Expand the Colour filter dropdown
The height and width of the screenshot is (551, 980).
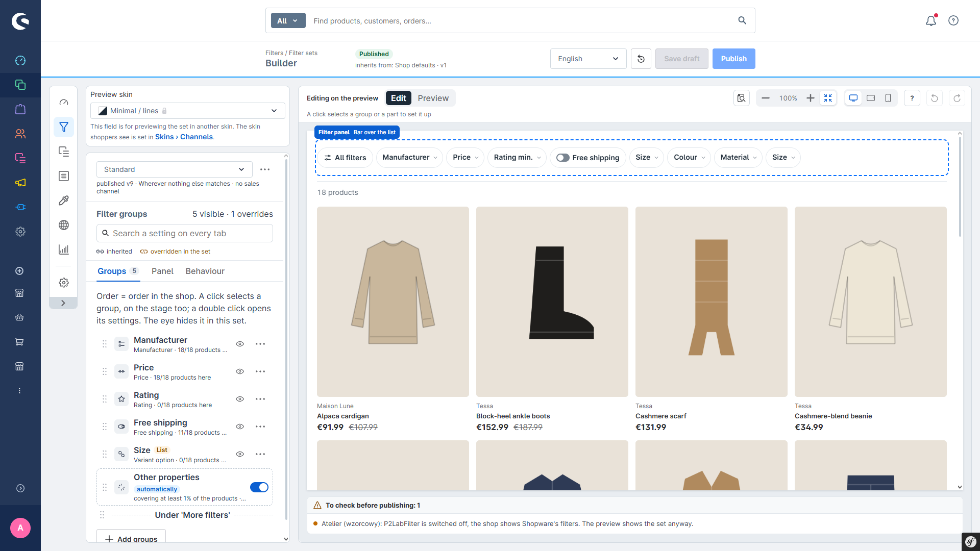[x=689, y=158]
